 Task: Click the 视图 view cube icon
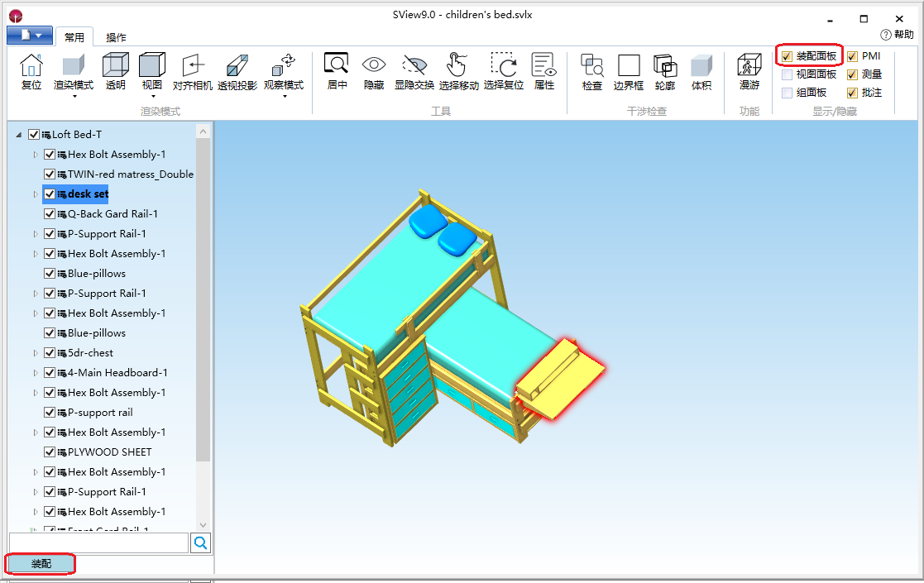pos(152,65)
